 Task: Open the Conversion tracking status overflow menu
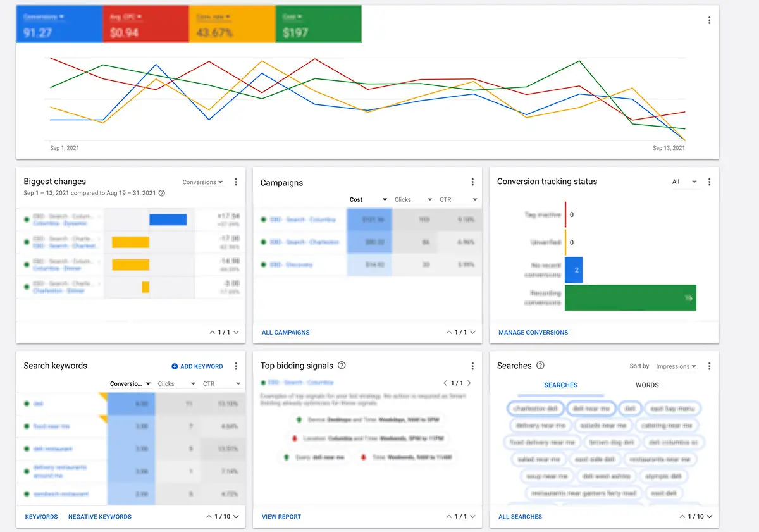[x=709, y=182]
